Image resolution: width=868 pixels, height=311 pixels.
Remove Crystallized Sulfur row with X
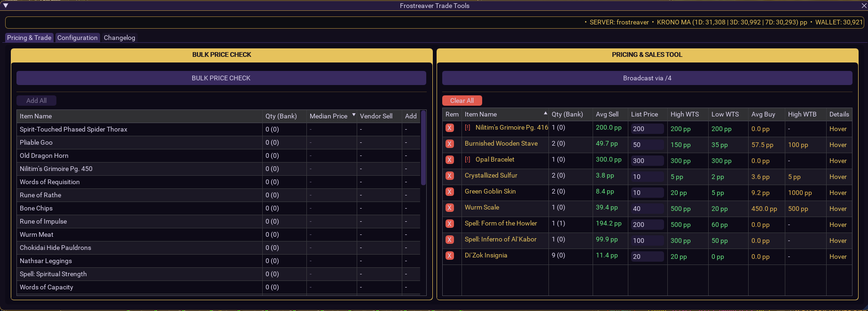[x=450, y=176]
